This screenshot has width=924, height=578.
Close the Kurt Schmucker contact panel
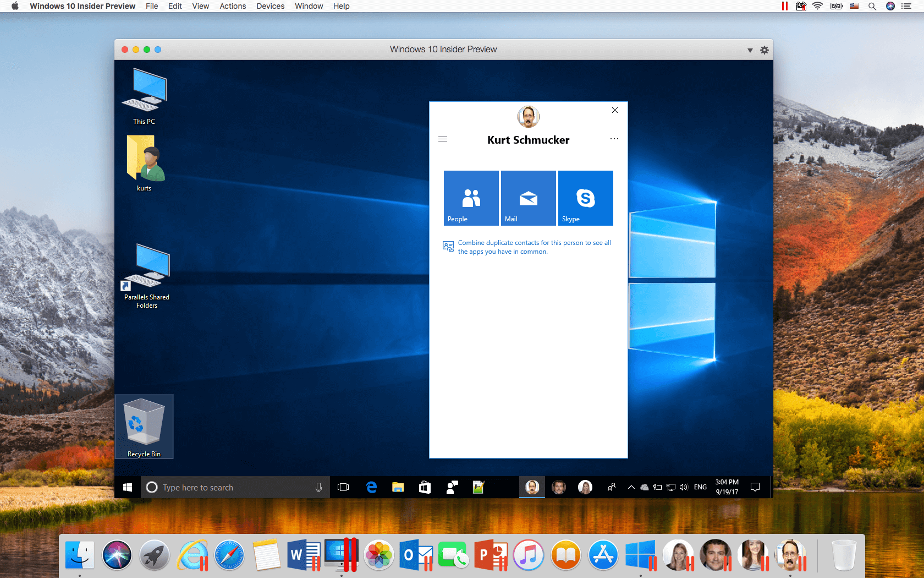615,110
